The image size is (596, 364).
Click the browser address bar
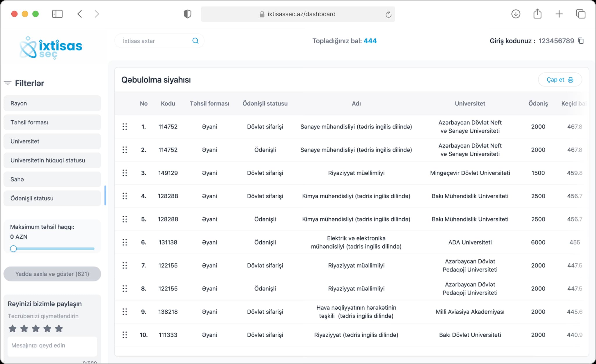click(x=298, y=14)
